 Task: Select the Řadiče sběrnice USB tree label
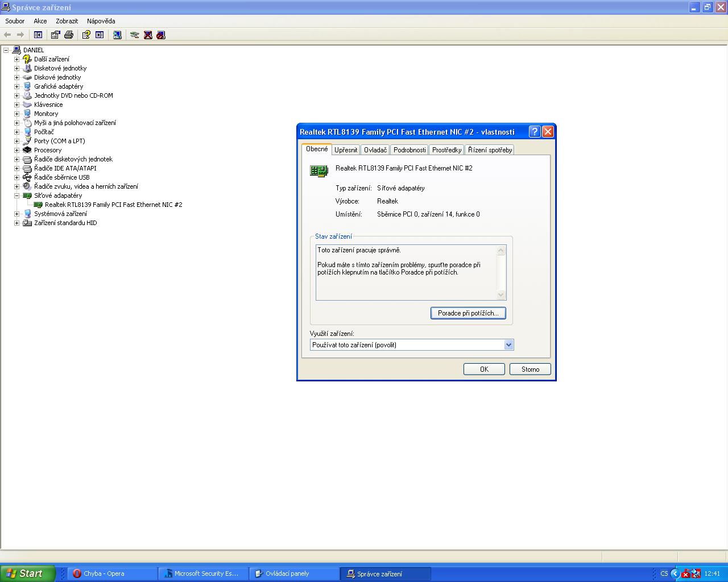(62, 177)
